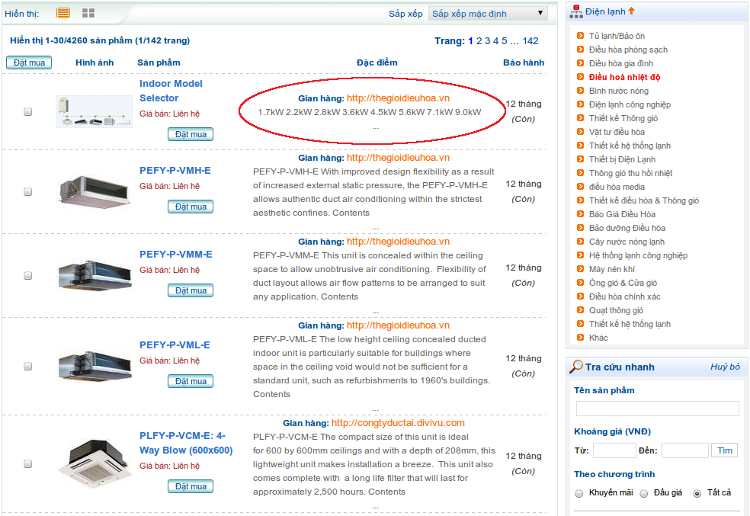Click the Điện lạnh panel heading

pyautogui.click(x=605, y=11)
